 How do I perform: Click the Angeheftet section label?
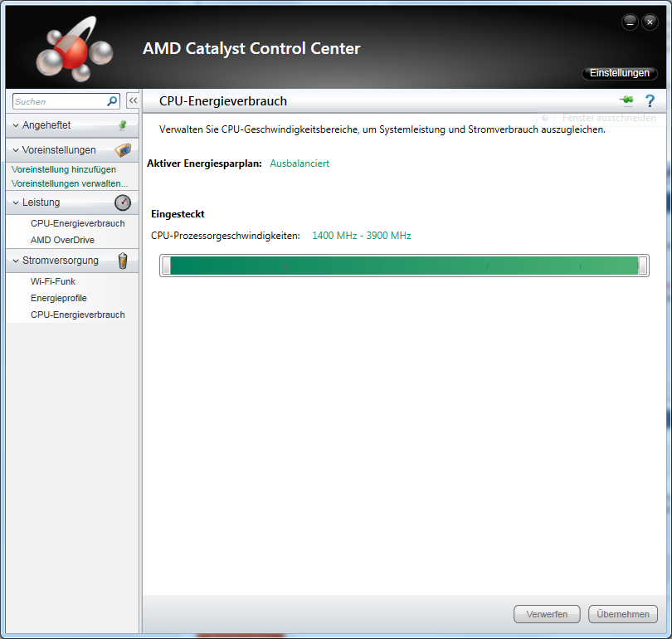(x=46, y=125)
